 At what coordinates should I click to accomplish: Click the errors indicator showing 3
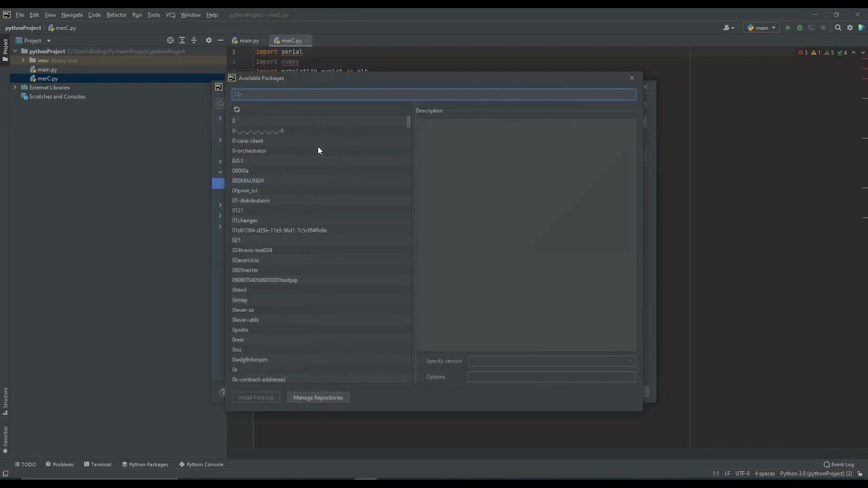click(803, 52)
